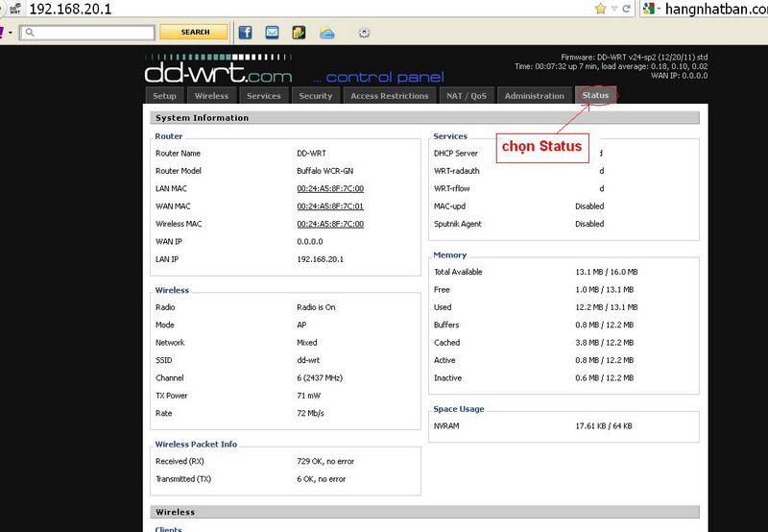768x532 pixels.
Task: Click the Wireless MAC address link
Action: click(x=330, y=224)
